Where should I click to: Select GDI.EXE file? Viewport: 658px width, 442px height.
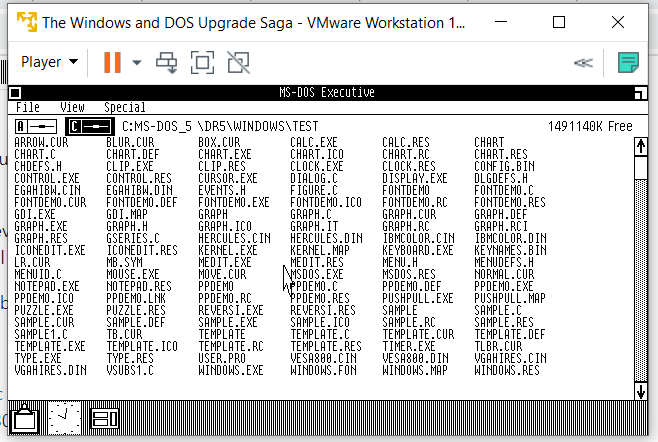click(35, 214)
